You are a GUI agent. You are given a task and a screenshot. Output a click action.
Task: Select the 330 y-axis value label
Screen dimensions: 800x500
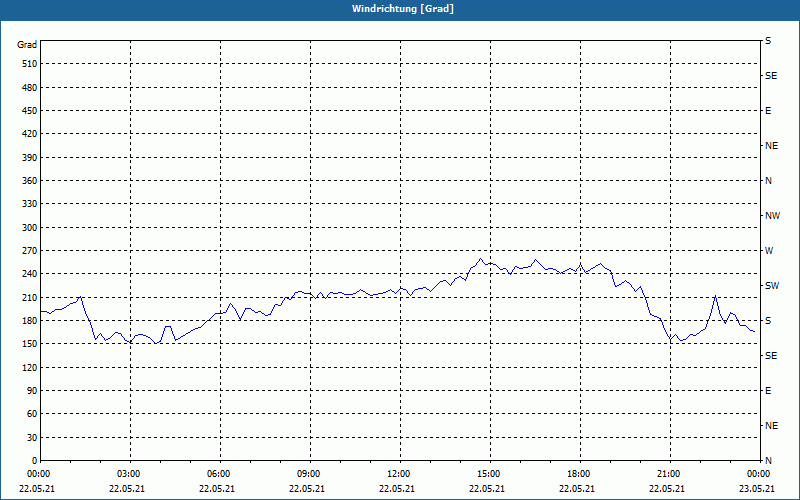click(30, 204)
